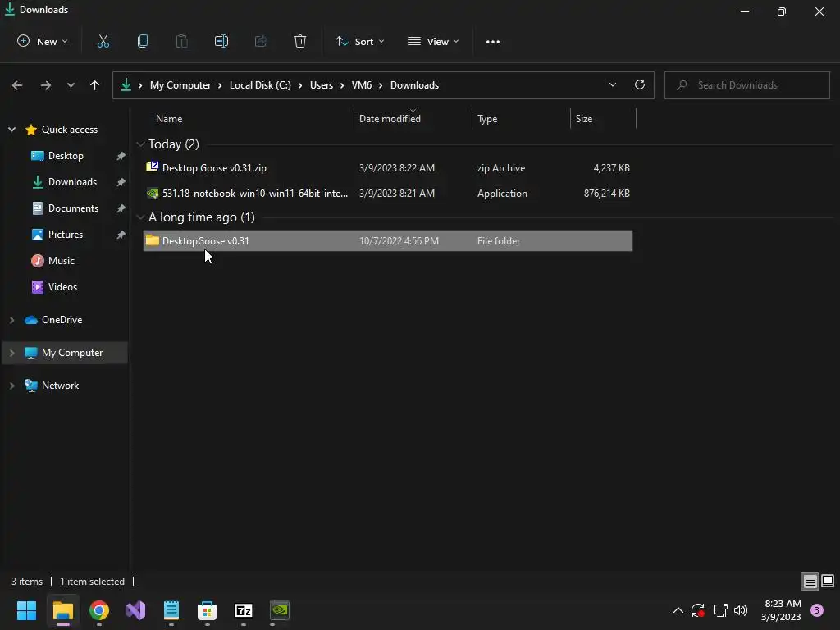Sort by Date modified column header
The image size is (840, 630).
click(x=390, y=119)
